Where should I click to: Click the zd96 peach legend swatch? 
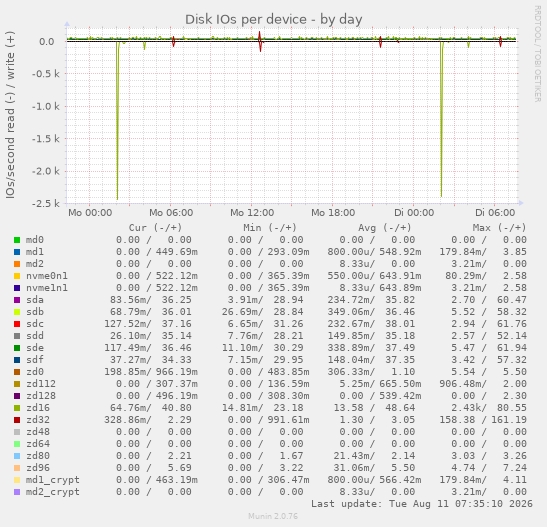pyautogui.click(x=17, y=468)
